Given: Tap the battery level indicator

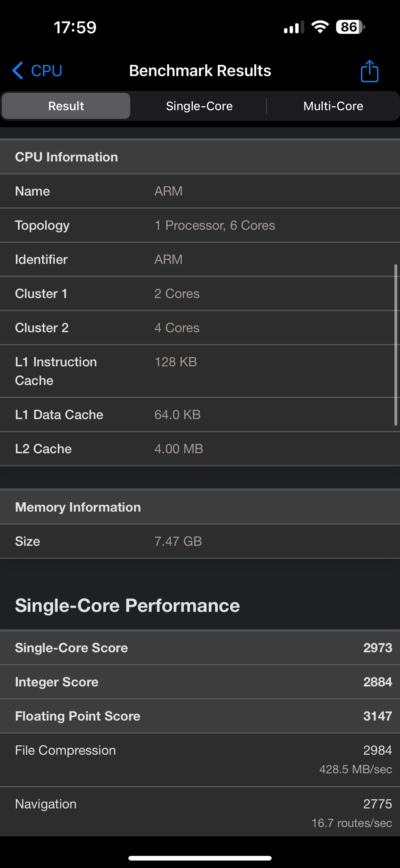Looking at the screenshot, I should pos(350,27).
